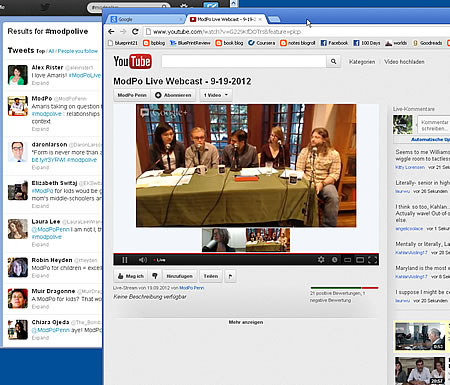Enter fullscreen video mode
The image size is (450, 385).
(373, 260)
